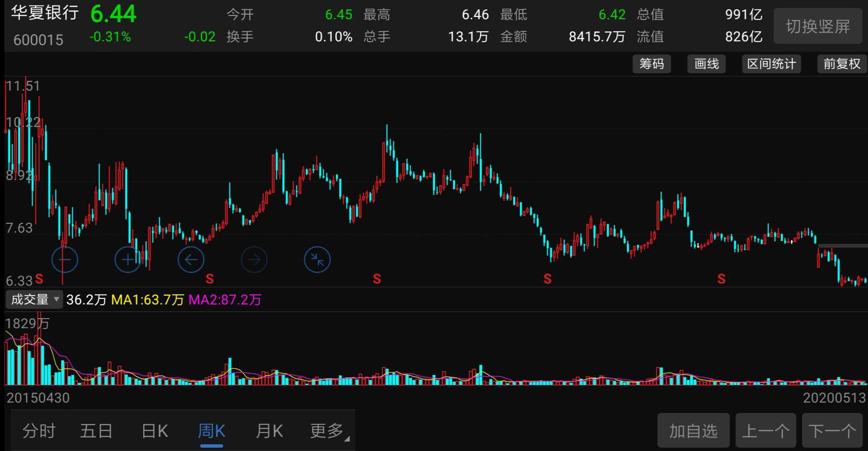Tap the 总值 991亿 value
This screenshot has width=868, height=451.
(x=743, y=14)
